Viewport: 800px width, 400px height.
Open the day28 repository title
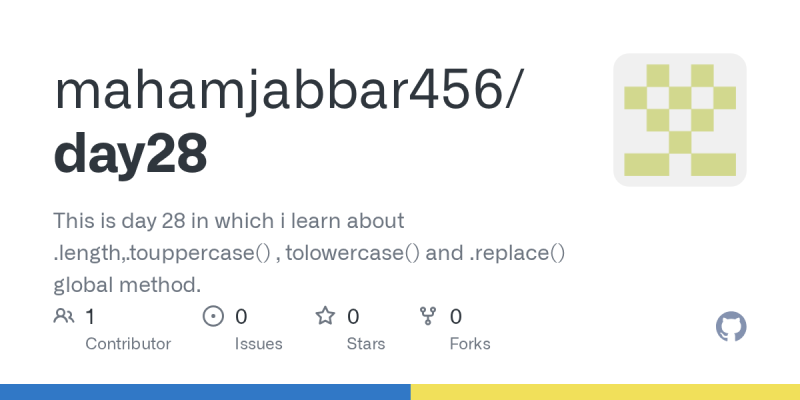[131, 153]
